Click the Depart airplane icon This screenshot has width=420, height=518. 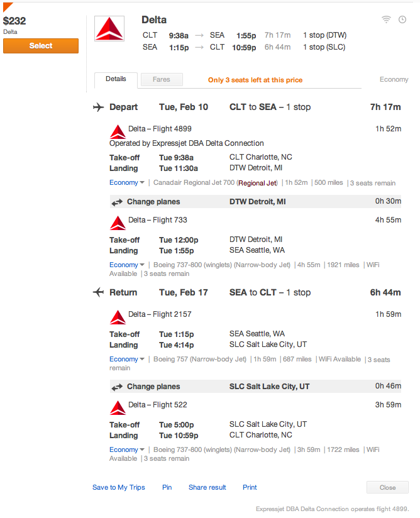click(x=99, y=107)
